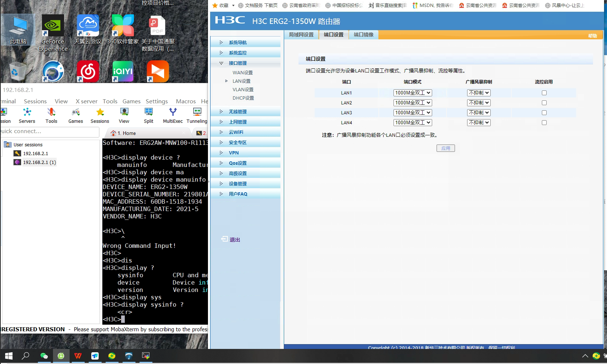Click the 应用 apply button
This screenshot has height=364, width=607.
point(445,148)
